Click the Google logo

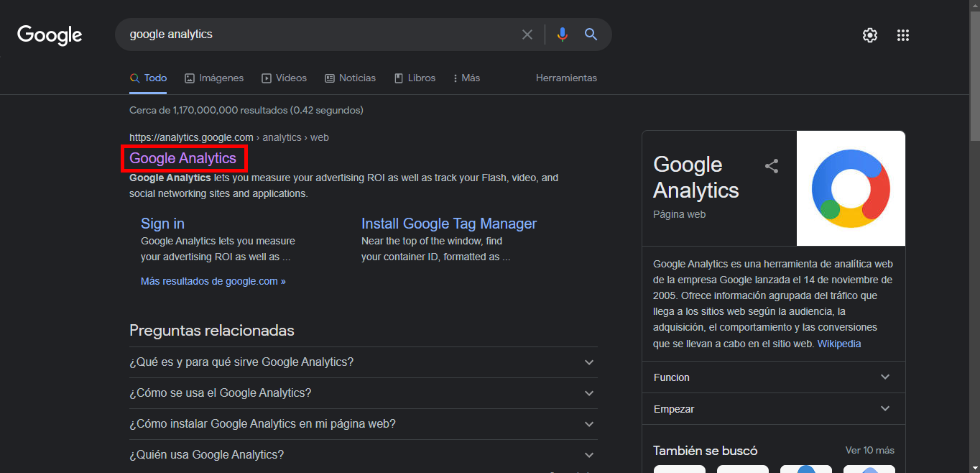50,35
